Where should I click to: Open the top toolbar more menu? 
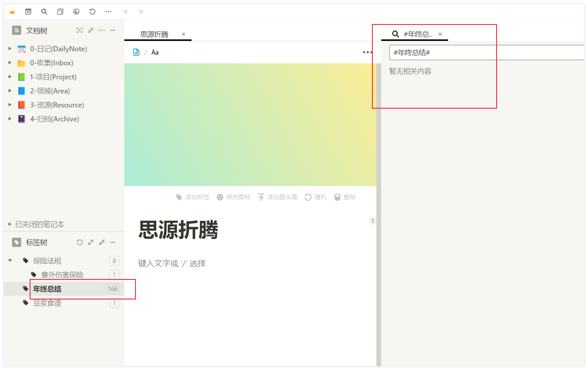coord(108,12)
